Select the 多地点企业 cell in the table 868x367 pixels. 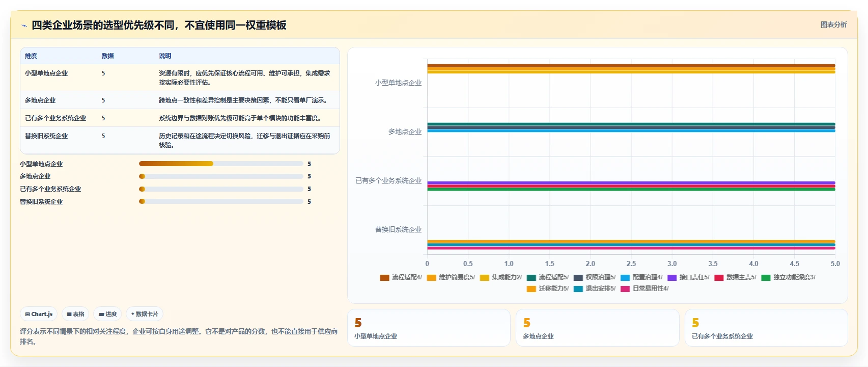[x=40, y=100]
